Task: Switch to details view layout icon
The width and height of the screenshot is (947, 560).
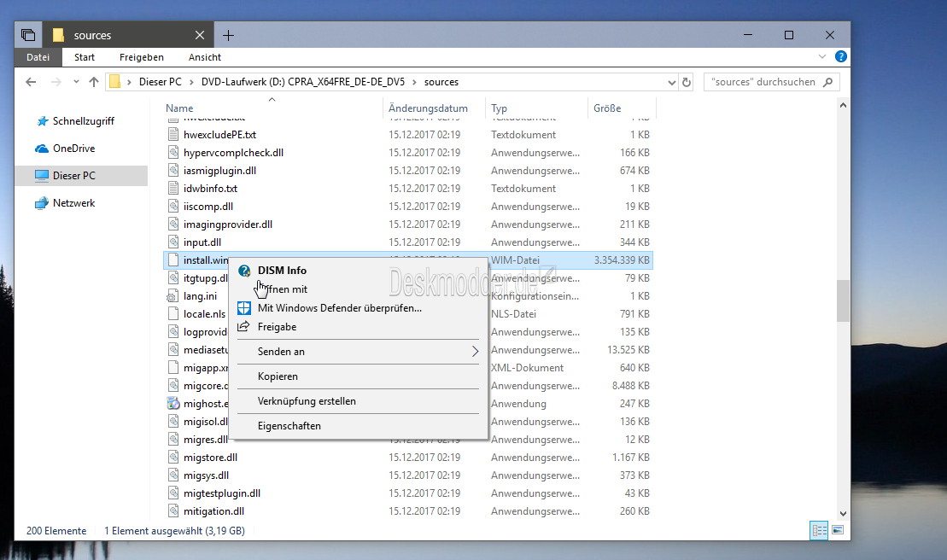Action: (820, 530)
